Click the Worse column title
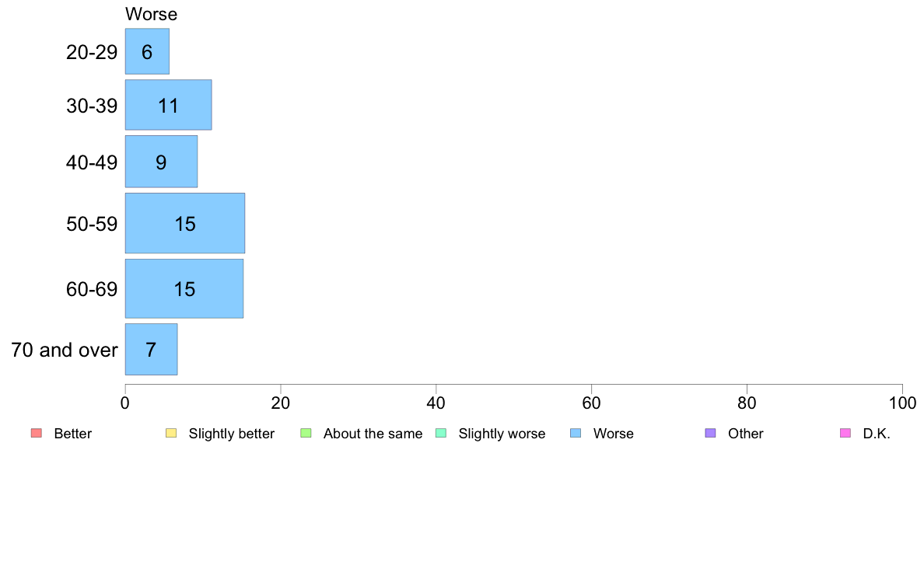The height and width of the screenshot is (572, 924). tap(152, 14)
